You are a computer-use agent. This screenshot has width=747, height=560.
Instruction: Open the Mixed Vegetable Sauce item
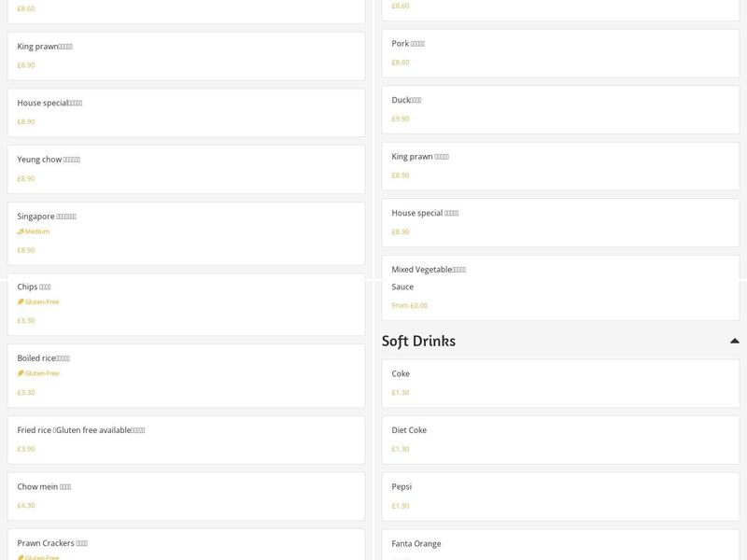pyautogui.click(x=561, y=287)
